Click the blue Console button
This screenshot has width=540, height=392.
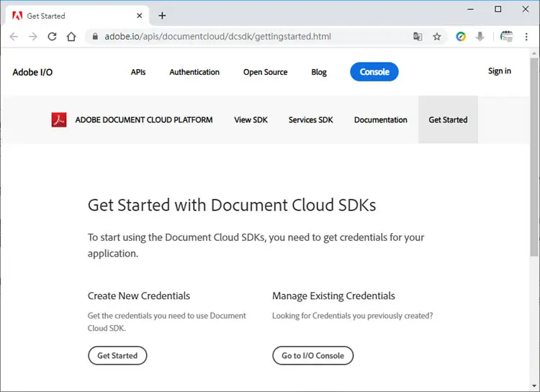coord(374,72)
